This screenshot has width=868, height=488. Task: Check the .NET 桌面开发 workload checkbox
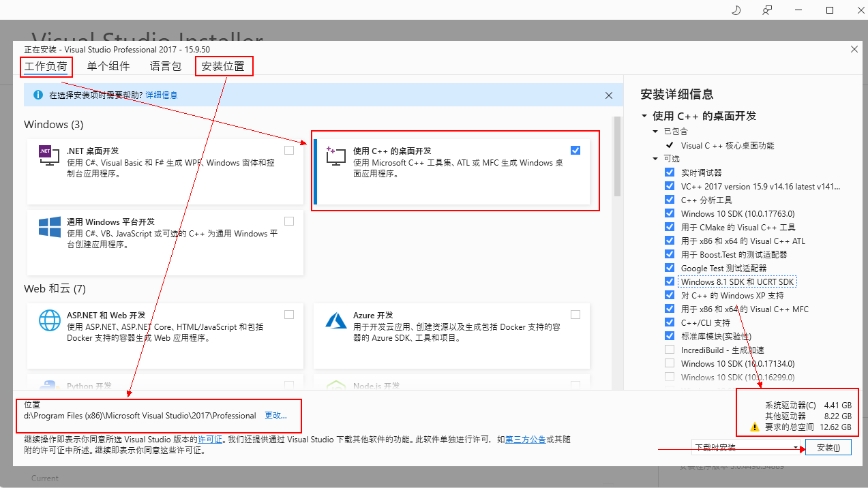point(289,150)
